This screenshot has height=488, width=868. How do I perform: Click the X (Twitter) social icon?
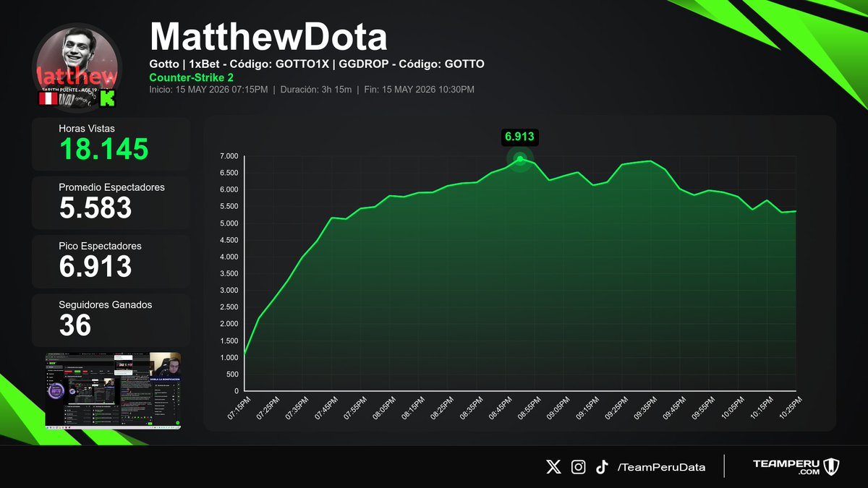[553, 467]
